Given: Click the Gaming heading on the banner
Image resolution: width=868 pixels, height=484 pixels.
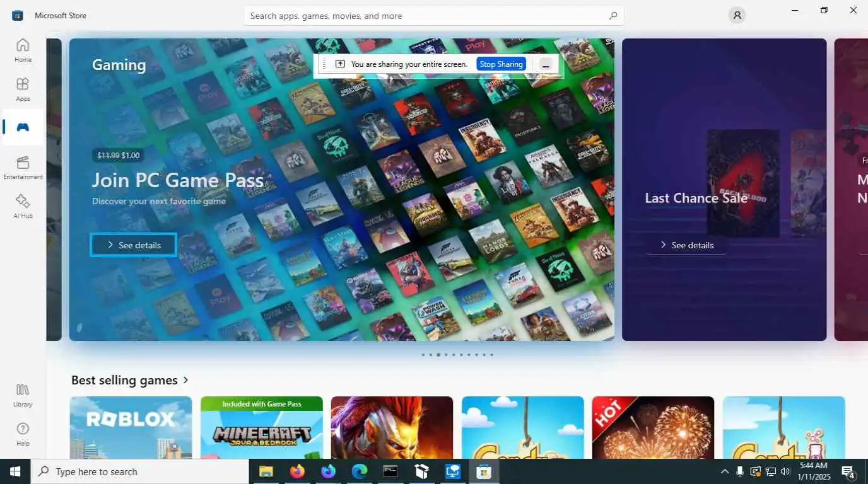Looking at the screenshot, I should pos(119,64).
